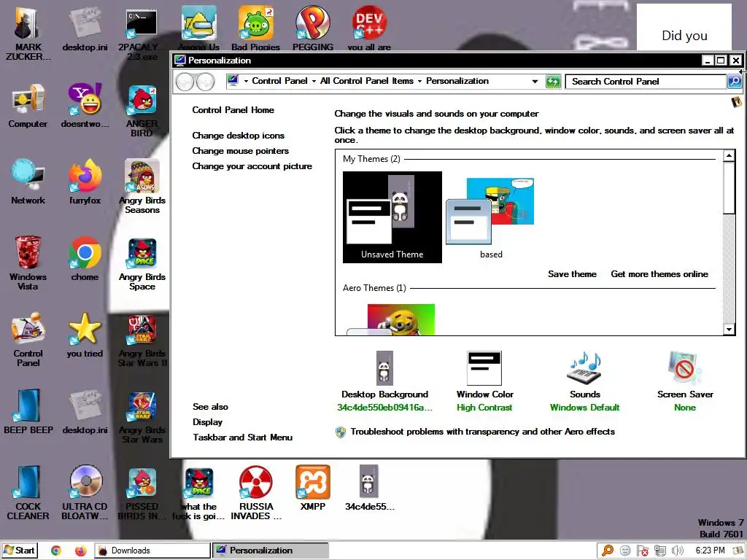This screenshot has width=747, height=560.
Task: Click Get more themes online link
Action: 659,274
